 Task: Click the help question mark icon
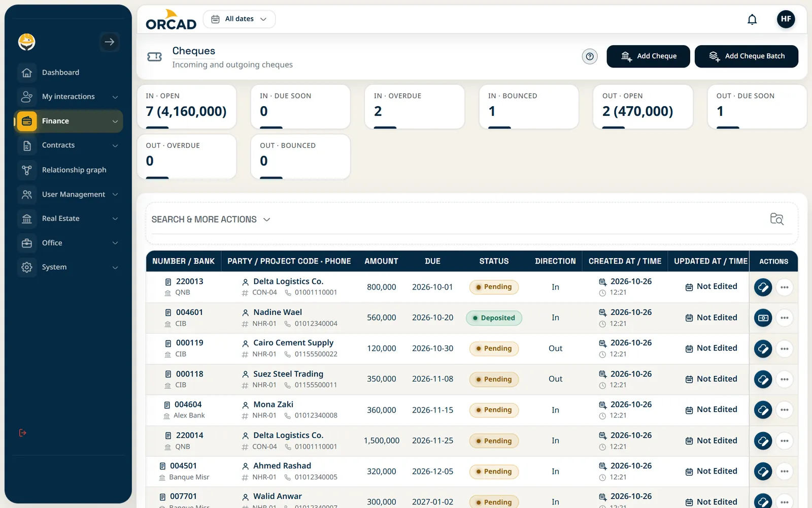590,56
